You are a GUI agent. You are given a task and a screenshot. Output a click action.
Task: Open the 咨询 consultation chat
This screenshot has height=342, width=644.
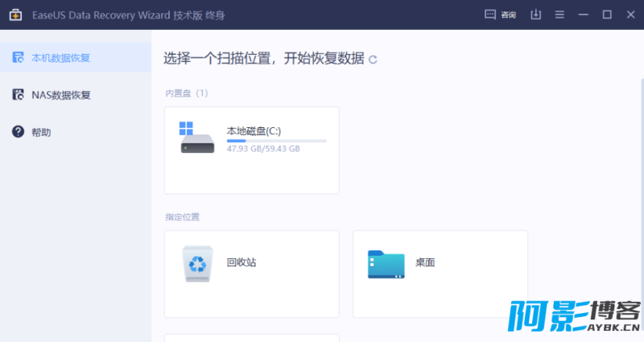(500, 14)
